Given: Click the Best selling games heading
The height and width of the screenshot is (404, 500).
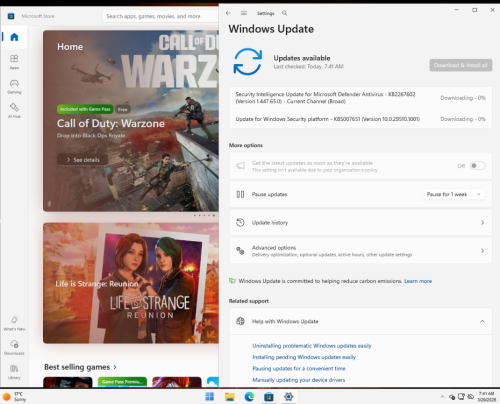Looking at the screenshot, I should point(77,367).
